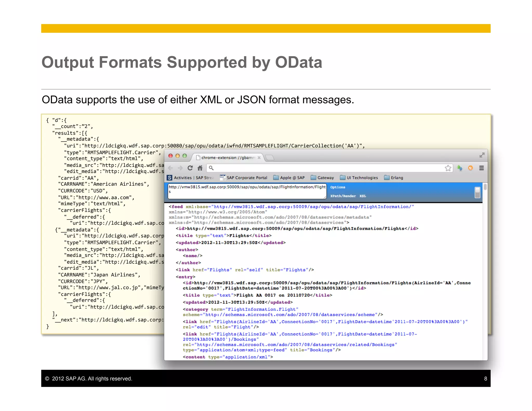Viewport: 532px width, 411px height.
Task: Click the XPath/Render link
Action: (343, 196)
